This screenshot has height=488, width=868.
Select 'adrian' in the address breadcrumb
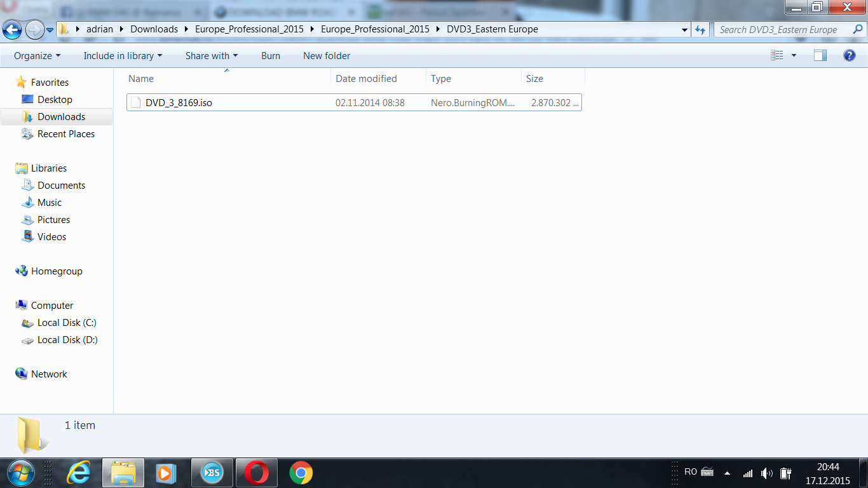point(100,29)
